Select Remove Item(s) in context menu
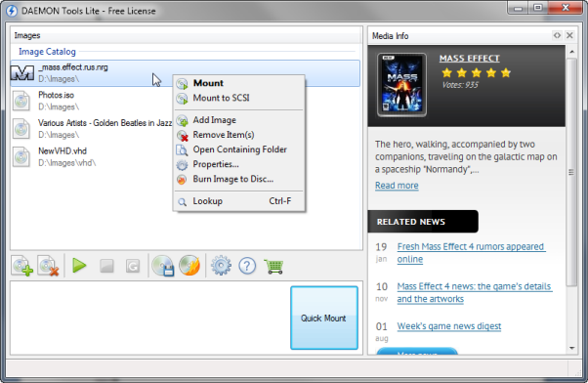 [x=239, y=135]
